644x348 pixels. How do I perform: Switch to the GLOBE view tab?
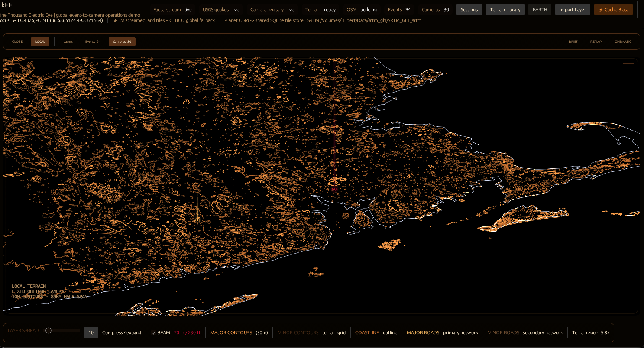click(17, 42)
